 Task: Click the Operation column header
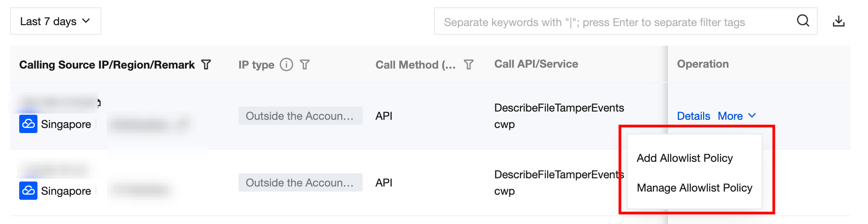702,64
